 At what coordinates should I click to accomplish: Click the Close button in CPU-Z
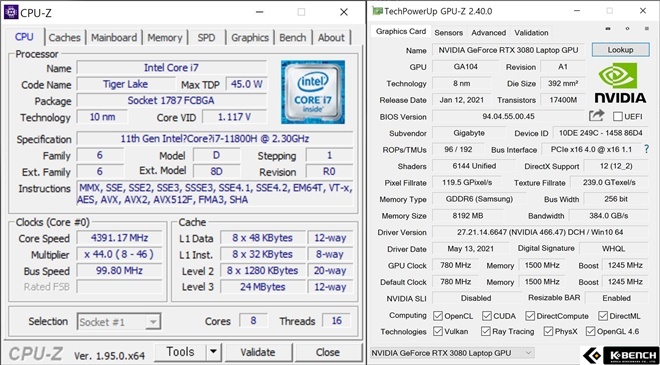pyautogui.click(x=327, y=352)
